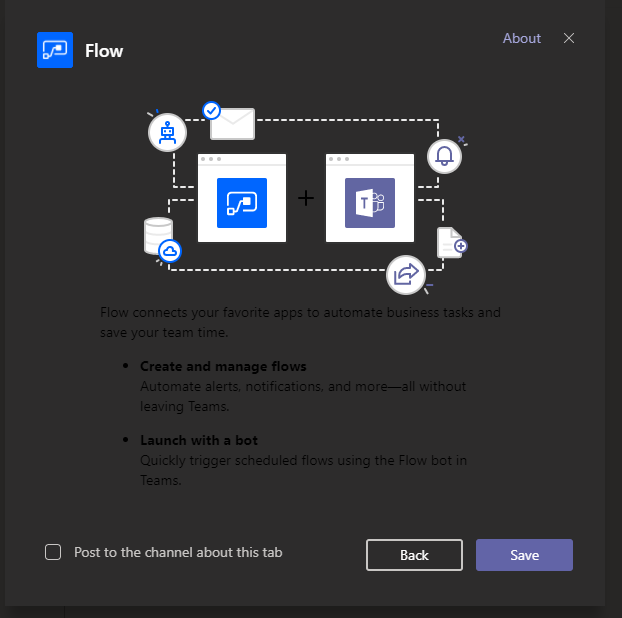Screen dimensions: 622x618
Task: Click the 'Flow' title text
Action: [x=104, y=51]
